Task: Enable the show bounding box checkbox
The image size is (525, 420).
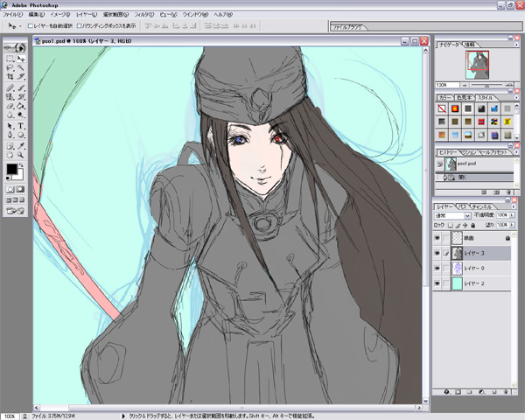Action: (80, 25)
